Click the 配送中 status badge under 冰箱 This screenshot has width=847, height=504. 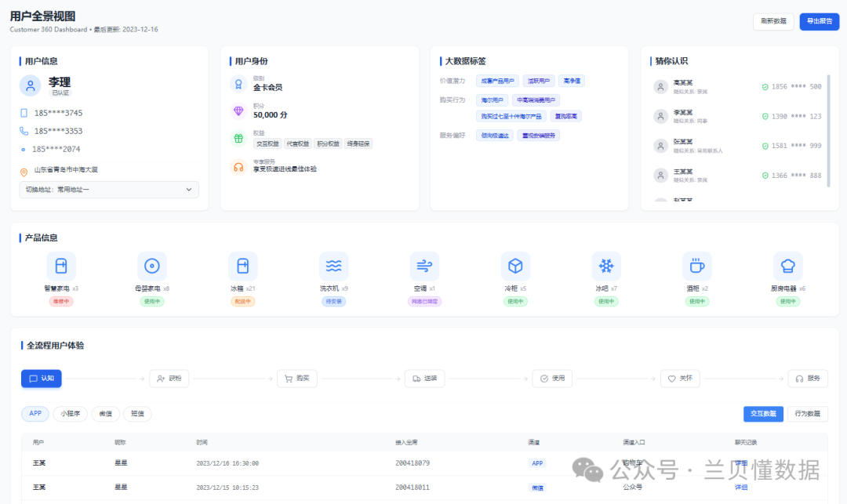click(x=242, y=301)
